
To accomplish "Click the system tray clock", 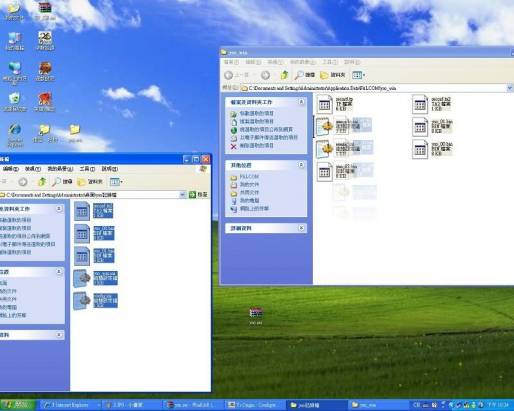I will (x=499, y=405).
